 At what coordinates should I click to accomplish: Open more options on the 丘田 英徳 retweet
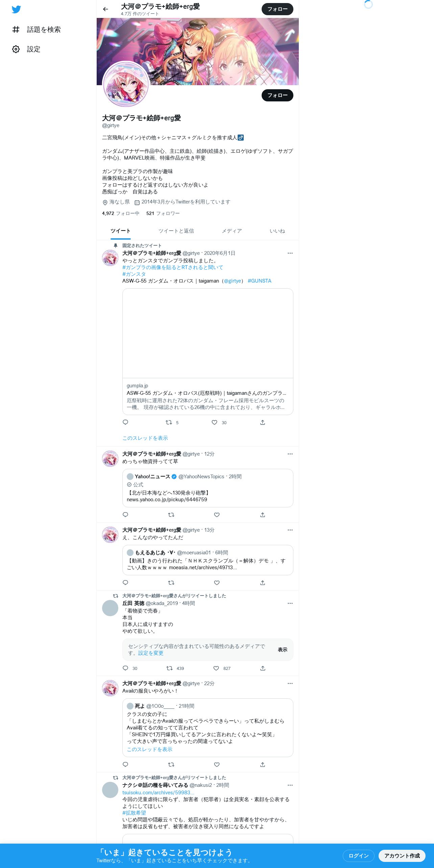(x=290, y=603)
